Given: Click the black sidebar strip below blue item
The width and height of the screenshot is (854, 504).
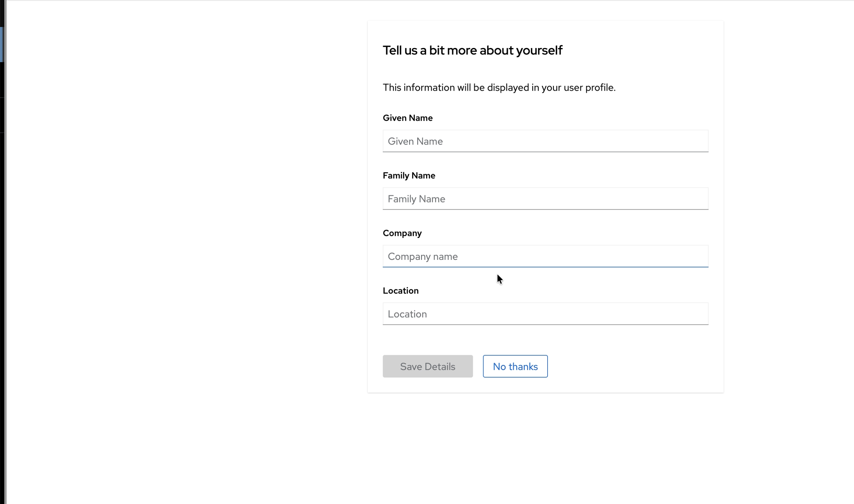Looking at the screenshot, I should pos(2,80).
